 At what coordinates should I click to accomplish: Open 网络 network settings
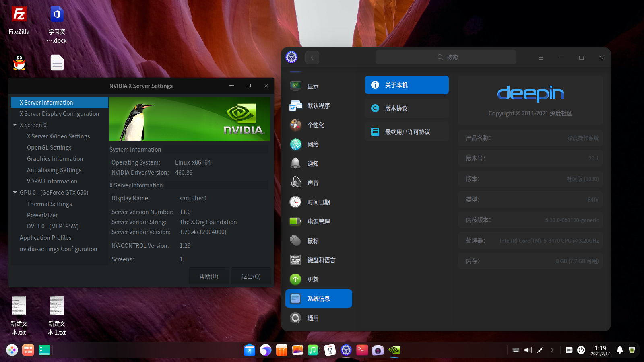[319, 144]
